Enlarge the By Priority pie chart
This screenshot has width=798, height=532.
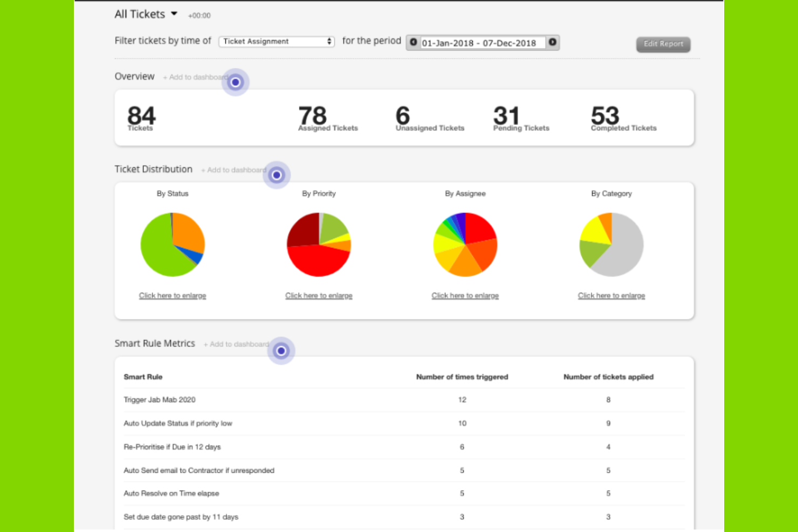pos(319,295)
